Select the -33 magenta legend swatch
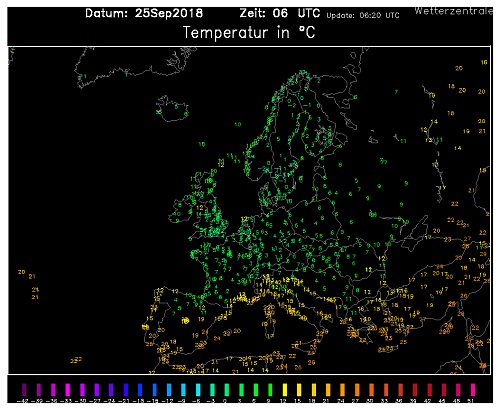 tap(68, 390)
